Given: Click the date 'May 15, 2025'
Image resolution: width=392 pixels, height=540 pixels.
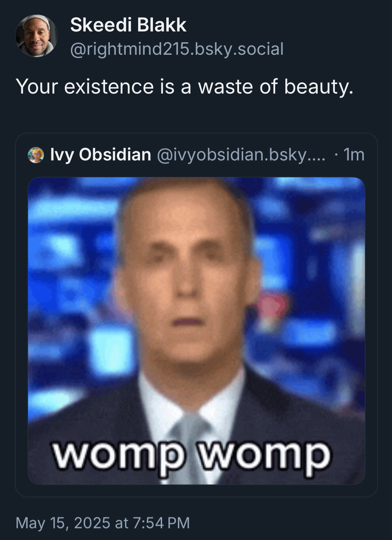Looking at the screenshot, I should pos(62,523).
